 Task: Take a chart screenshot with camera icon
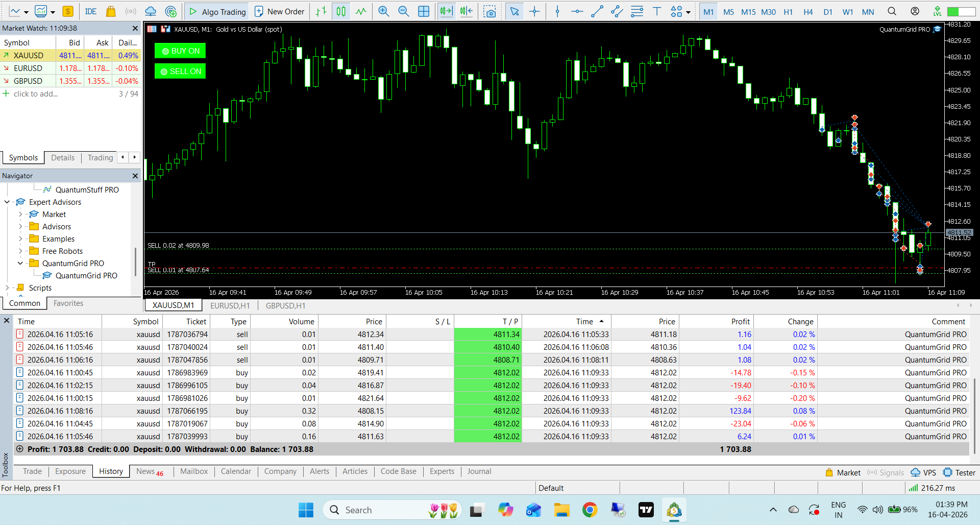tap(489, 11)
